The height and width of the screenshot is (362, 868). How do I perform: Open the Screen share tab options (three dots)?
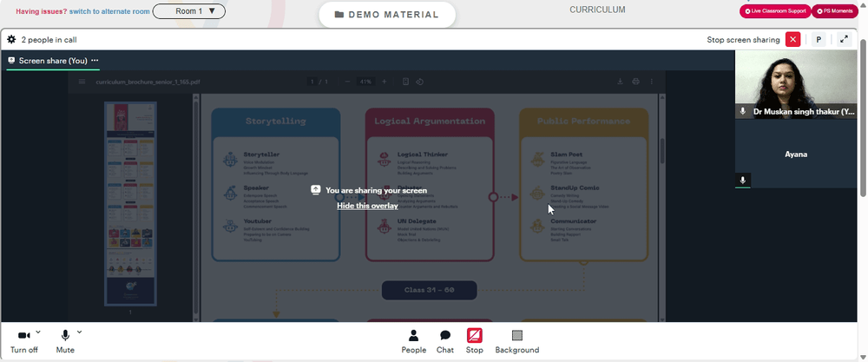[95, 61]
